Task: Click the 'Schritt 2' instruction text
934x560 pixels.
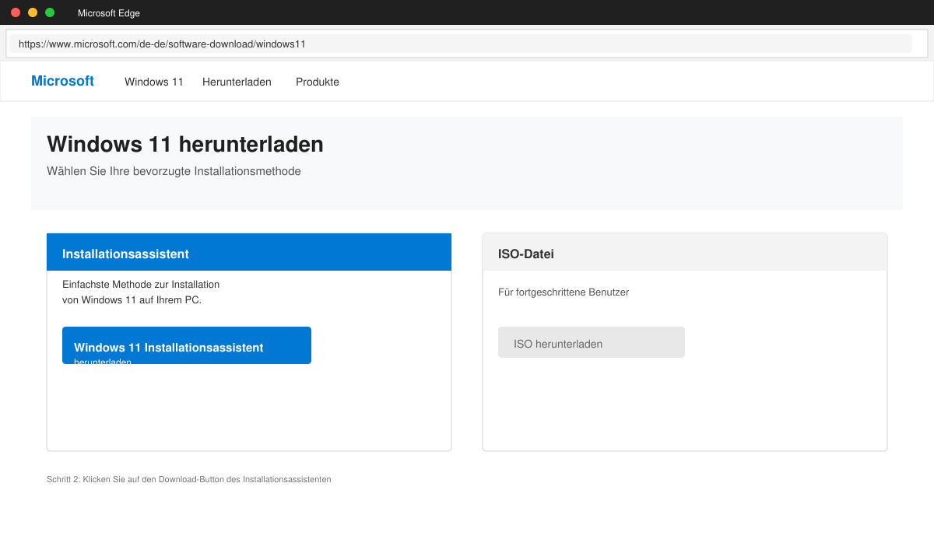Action: pos(189,479)
